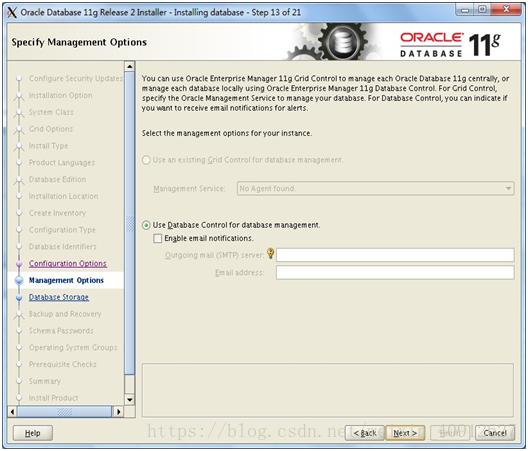Click the Operating System Groups step
The width and height of the screenshot is (528, 451).
(x=73, y=348)
